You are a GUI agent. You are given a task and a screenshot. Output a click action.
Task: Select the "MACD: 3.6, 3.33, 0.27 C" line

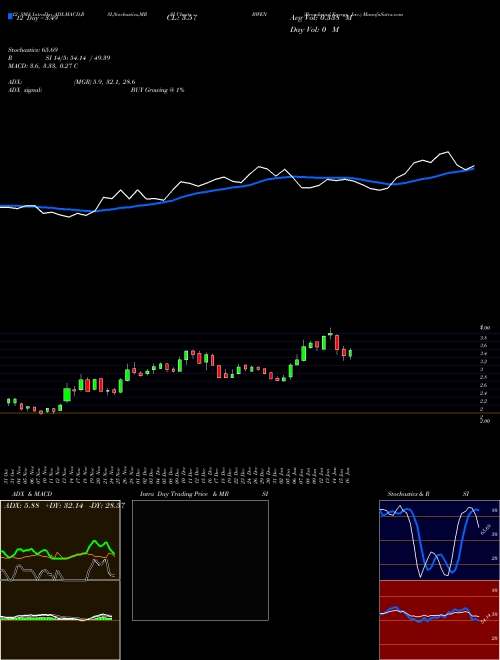(43, 66)
